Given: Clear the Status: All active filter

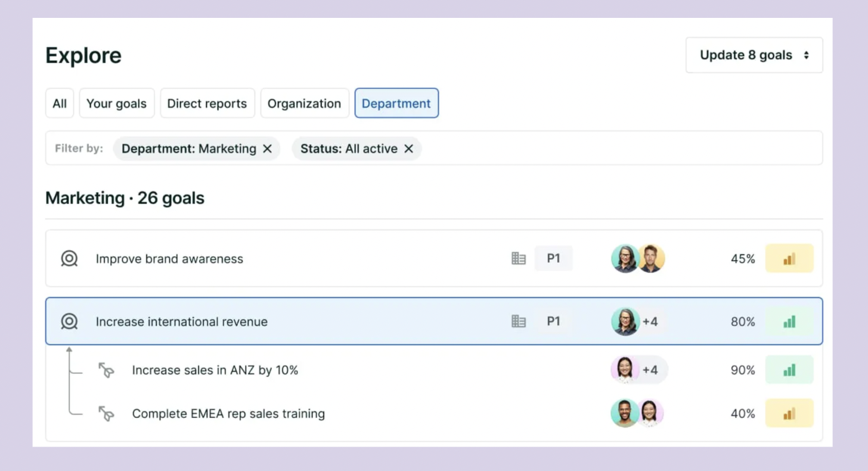Looking at the screenshot, I should coord(408,148).
